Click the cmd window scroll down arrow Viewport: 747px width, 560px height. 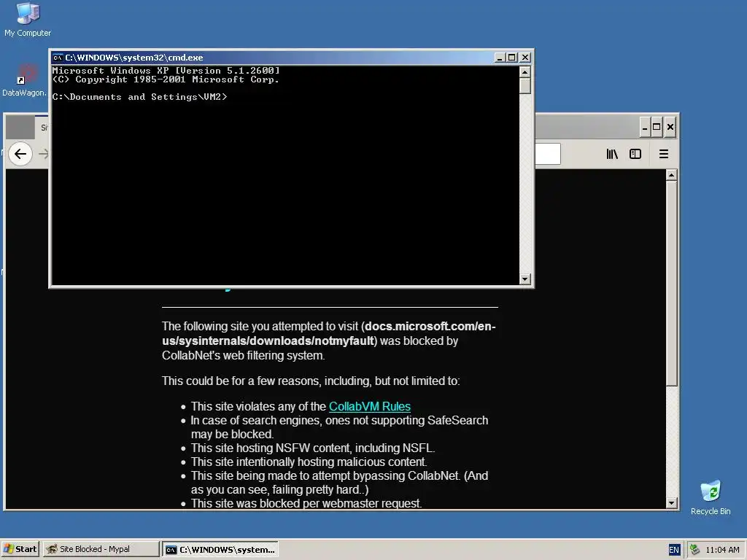click(525, 279)
